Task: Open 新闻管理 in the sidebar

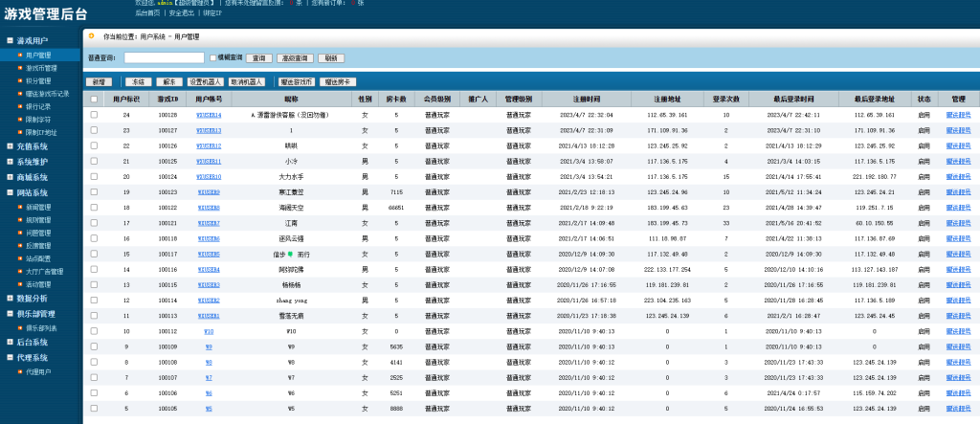Action: pyautogui.click(x=38, y=208)
